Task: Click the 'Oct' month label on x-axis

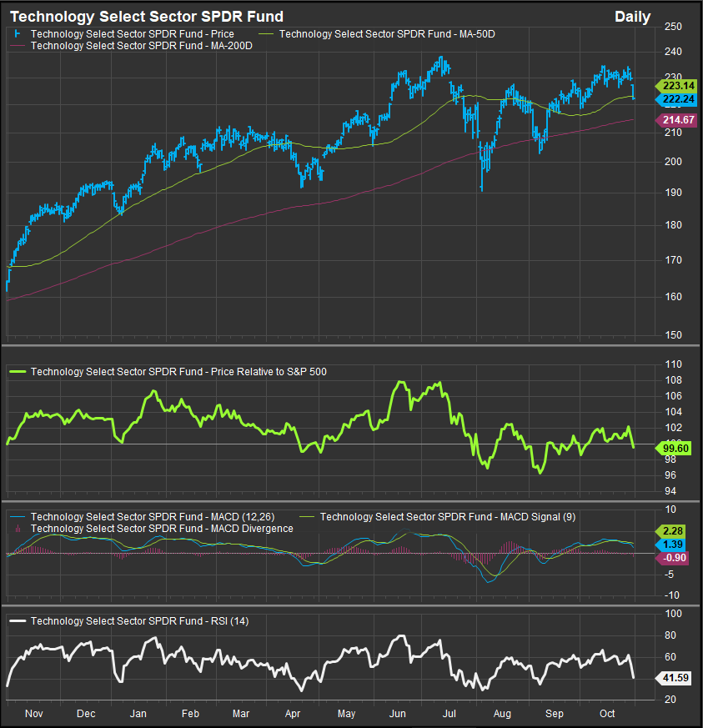Action: tap(607, 713)
